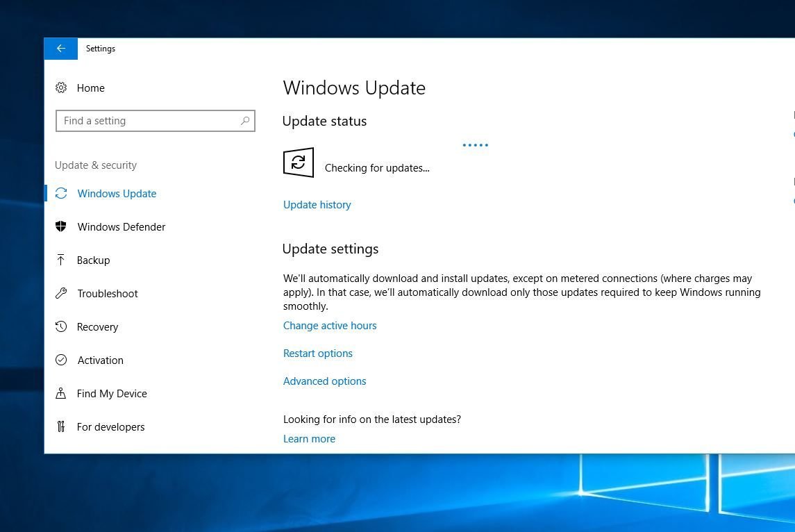Screen dimensions: 795x532
Task: Open the Activation section
Action: (x=101, y=360)
